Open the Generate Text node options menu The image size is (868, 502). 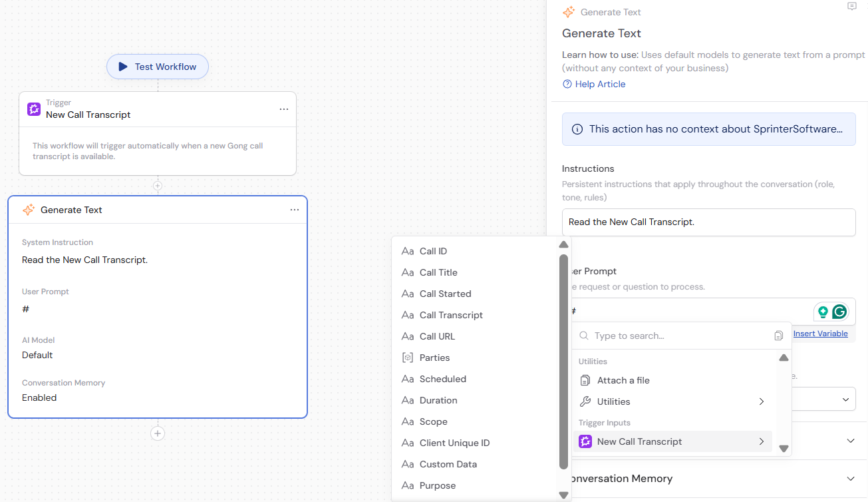pos(295,209)
